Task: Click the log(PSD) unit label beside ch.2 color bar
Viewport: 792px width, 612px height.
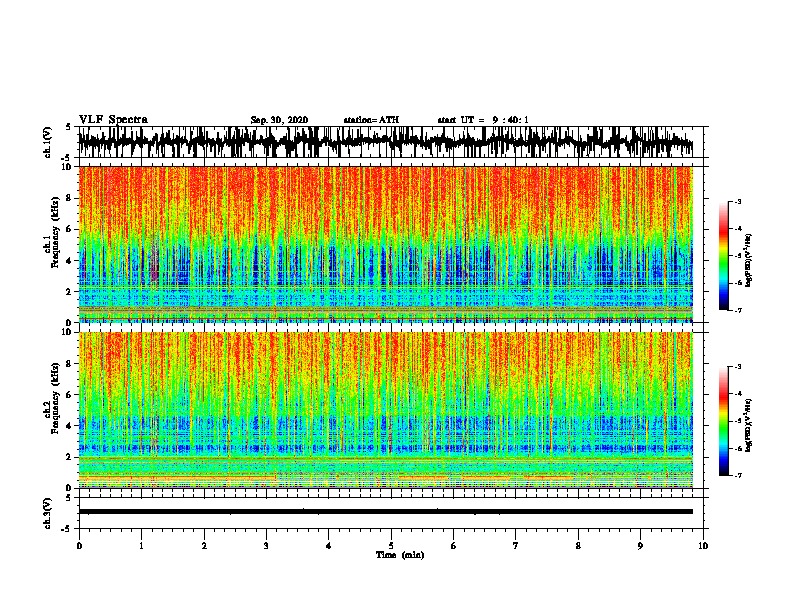Action: coord(749,425)
